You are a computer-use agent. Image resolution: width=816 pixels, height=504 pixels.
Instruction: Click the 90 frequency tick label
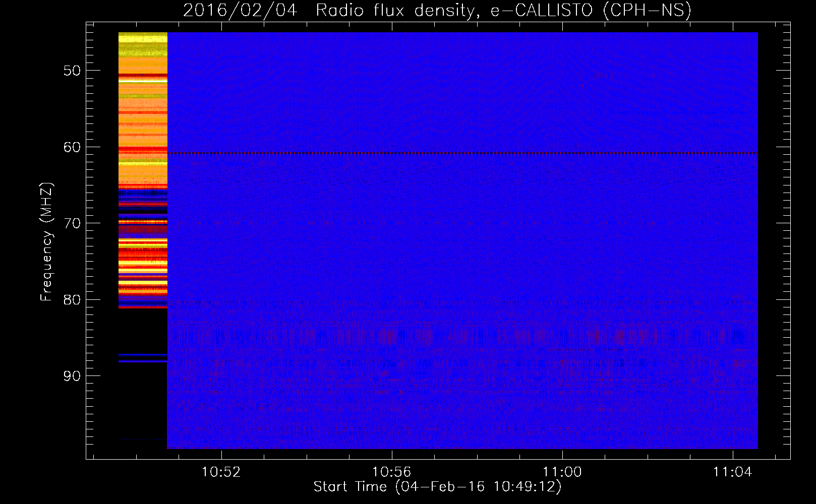[x=72, y=376]
